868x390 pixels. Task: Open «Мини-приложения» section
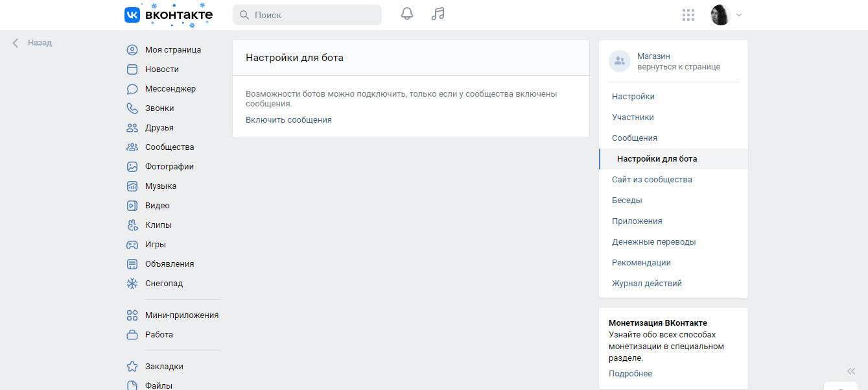click(182, 315)
